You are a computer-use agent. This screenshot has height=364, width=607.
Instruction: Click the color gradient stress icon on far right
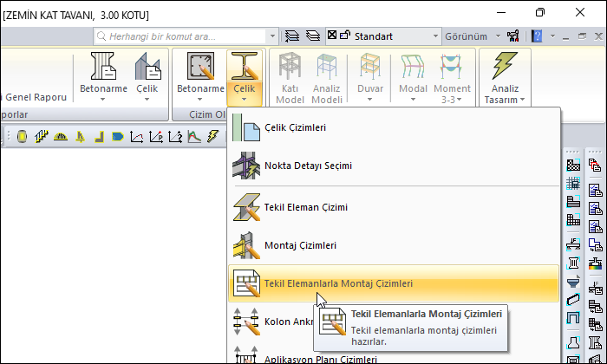596,263
